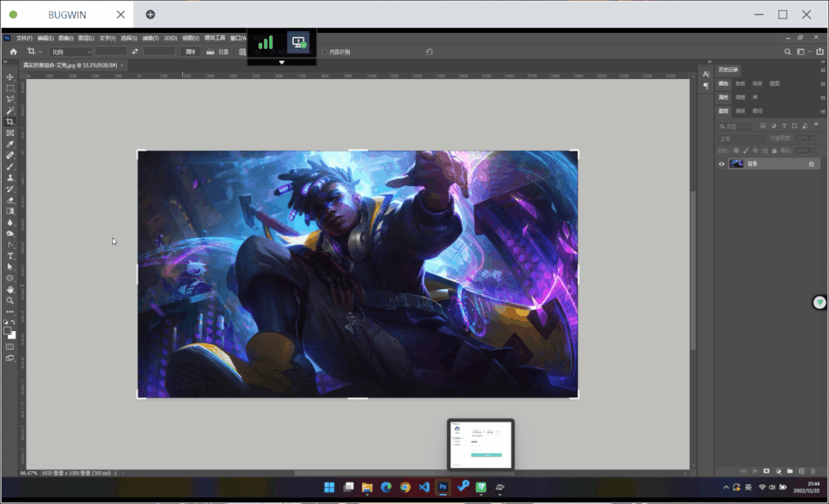This screenshot has height=504, width=829.
Task: Choose the Eraser tool
Action: point(10,200)
